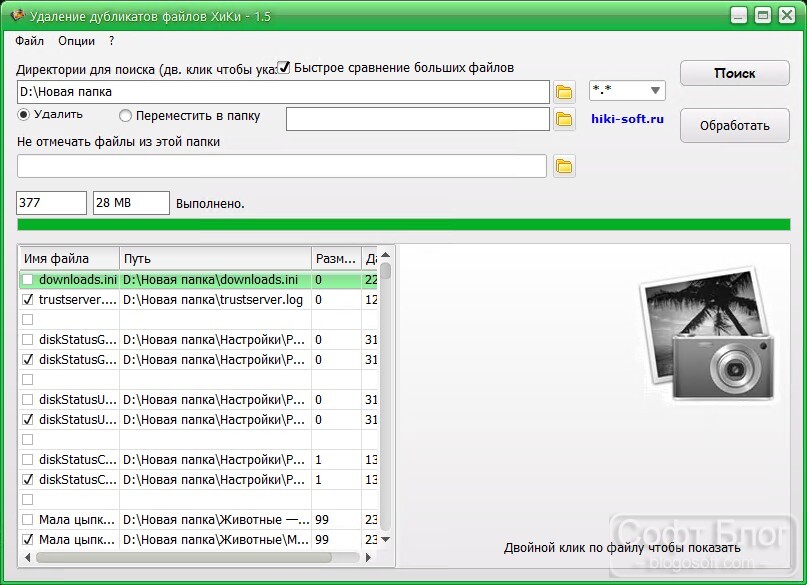Select the Переместить в папку radio option
807x585 pixels.
(125, 116)
